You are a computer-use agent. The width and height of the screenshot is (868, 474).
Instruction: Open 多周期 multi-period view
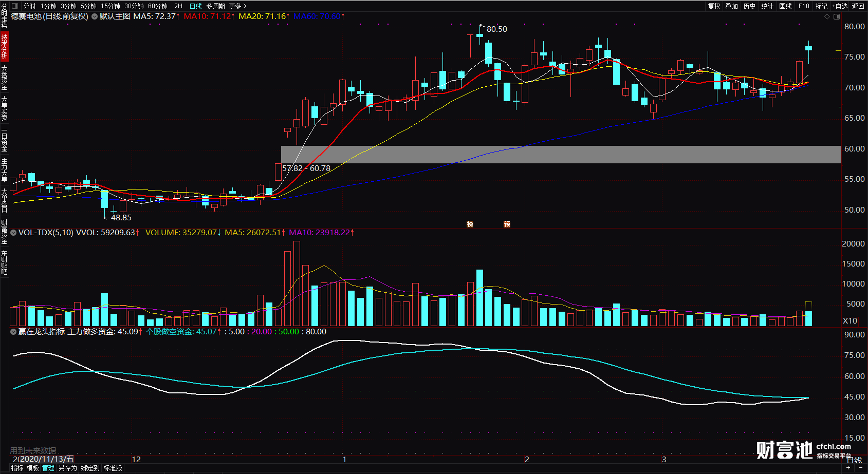point(215,6)
